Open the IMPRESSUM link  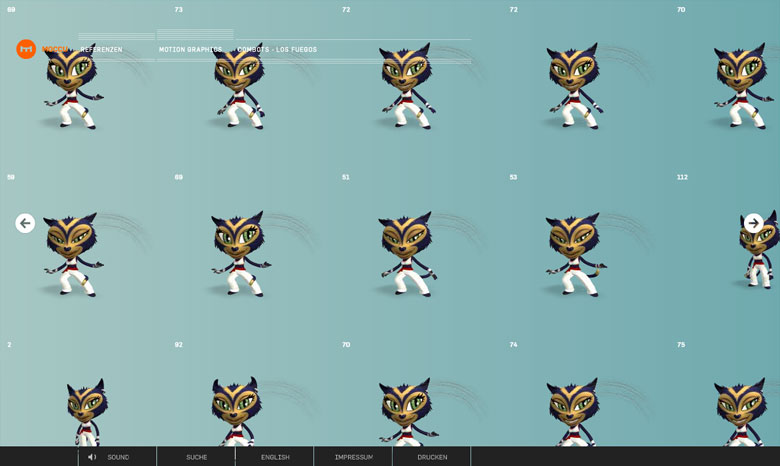pyautogui.click(x=353, y=457)
